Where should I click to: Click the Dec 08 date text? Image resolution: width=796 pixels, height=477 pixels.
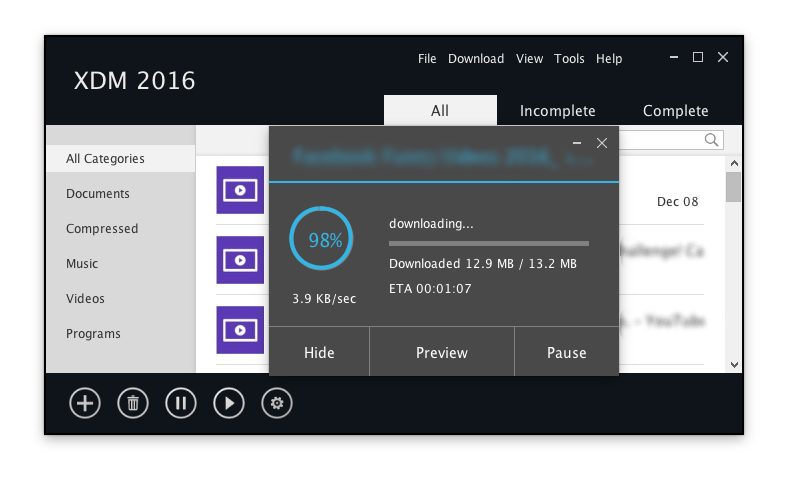[x=678, y=202]
